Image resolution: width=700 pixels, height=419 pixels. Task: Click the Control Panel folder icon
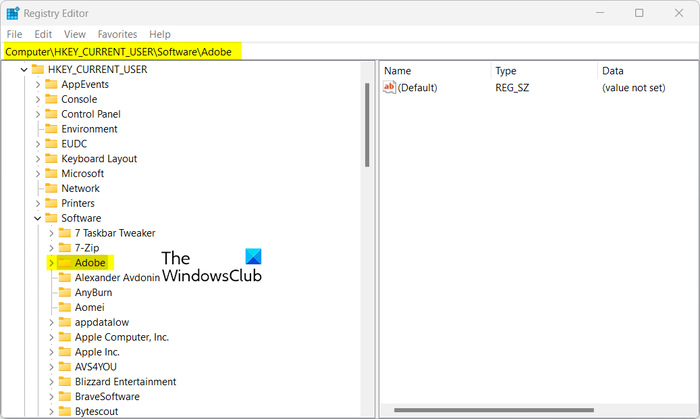51,114
